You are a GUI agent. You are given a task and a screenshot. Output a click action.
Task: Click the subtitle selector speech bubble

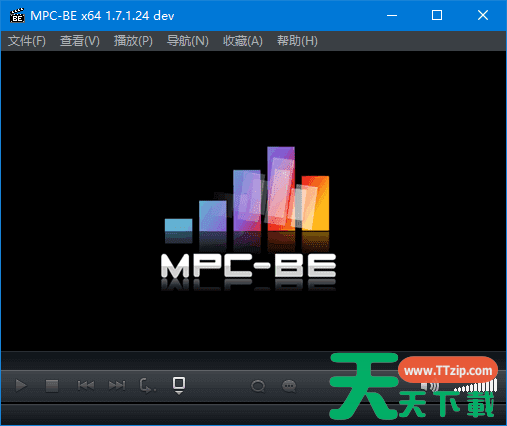(289, 386)
